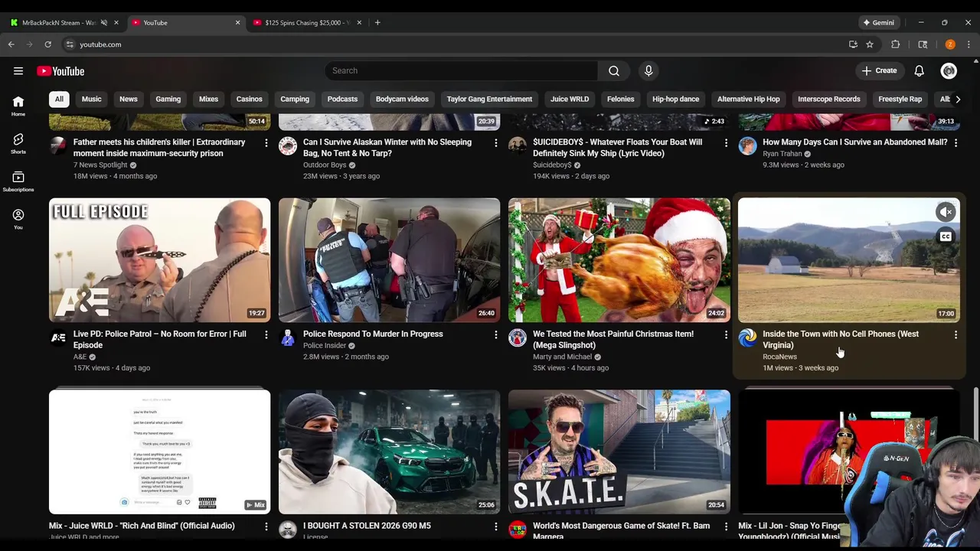This screenshot has height=551, width=980.
Task: Reload the page in the browser
Action: click(47, 44)
